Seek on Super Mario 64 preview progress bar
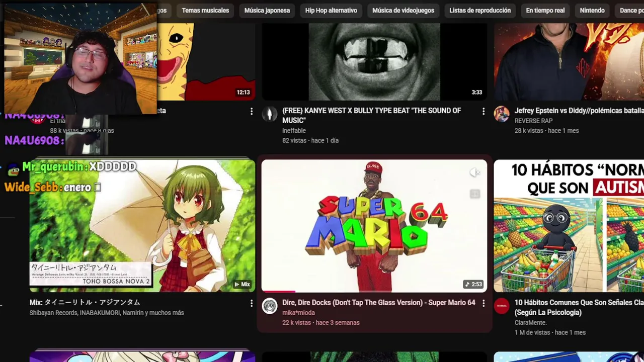 pos(374,291)
